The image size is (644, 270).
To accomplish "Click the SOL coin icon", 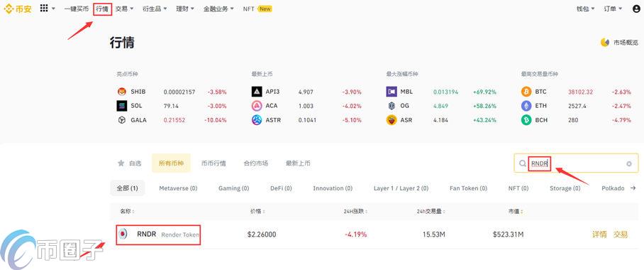I will point(121,106).
